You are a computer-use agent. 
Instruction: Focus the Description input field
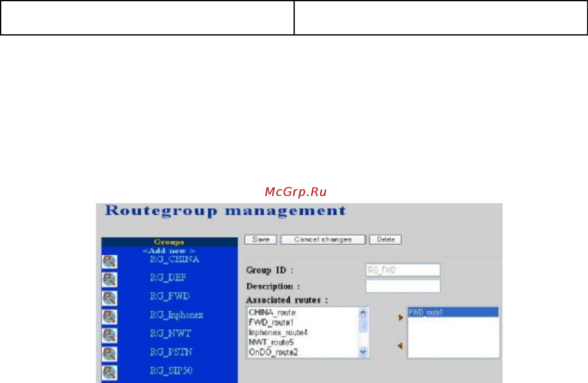(x=403, y=286)
